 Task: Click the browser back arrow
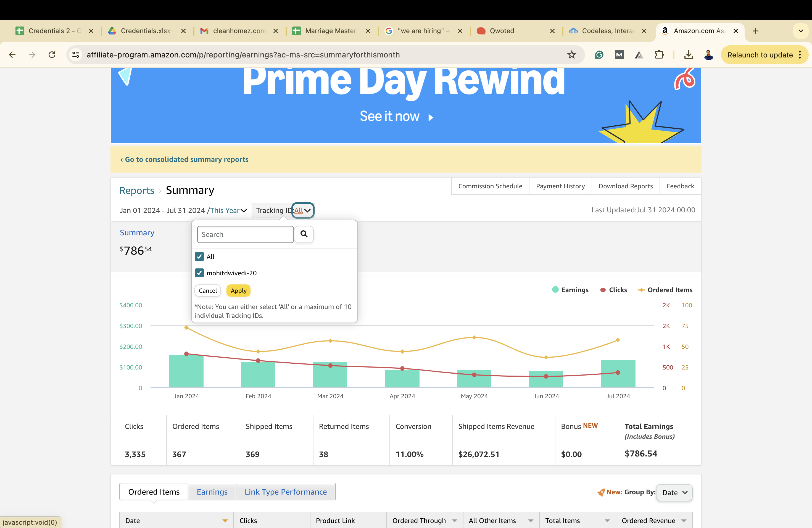click(x=12, y=55)
